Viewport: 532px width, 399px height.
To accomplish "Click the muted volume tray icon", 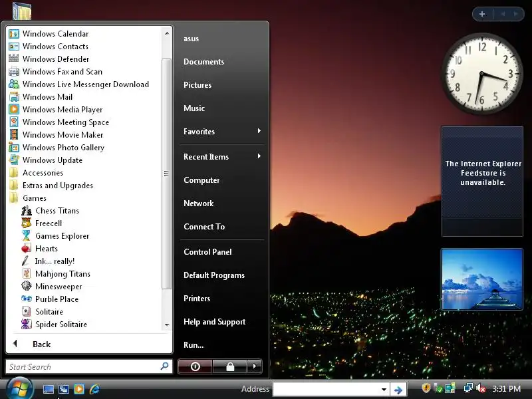I will pos(481,388).
